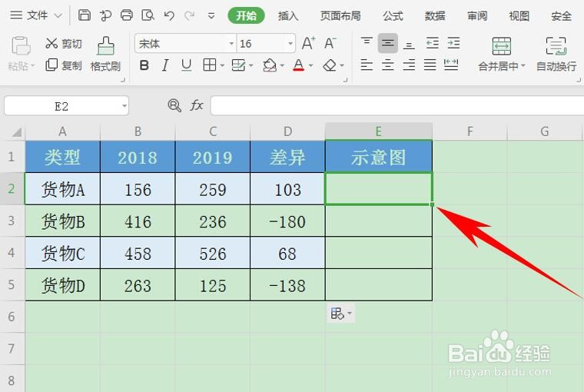Toggle Italic formatting
The height and width of the screenshot is (392, 584).
[x=165, y=65]
